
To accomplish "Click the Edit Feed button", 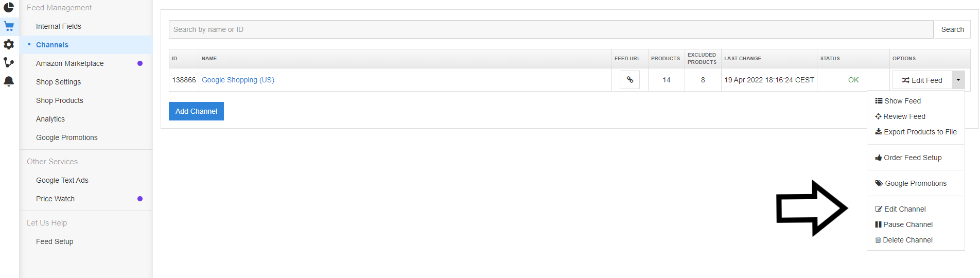I will (922, 80).
